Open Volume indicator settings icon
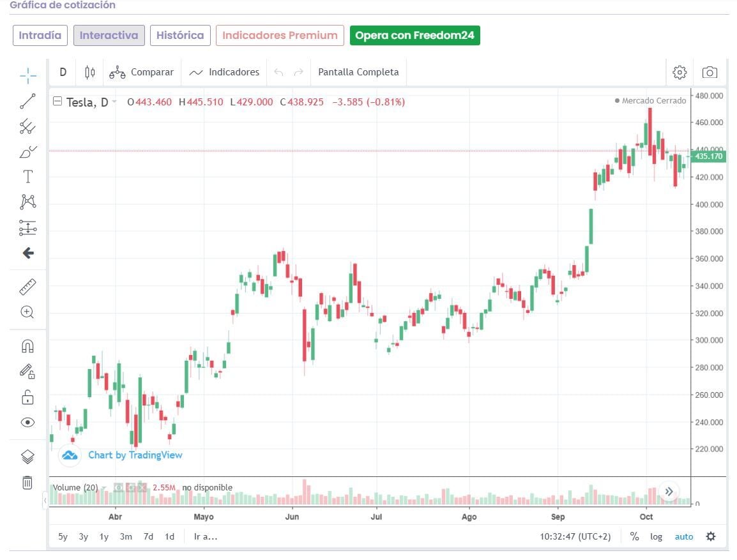Viewport: 737px width, 560px height. 131,488
